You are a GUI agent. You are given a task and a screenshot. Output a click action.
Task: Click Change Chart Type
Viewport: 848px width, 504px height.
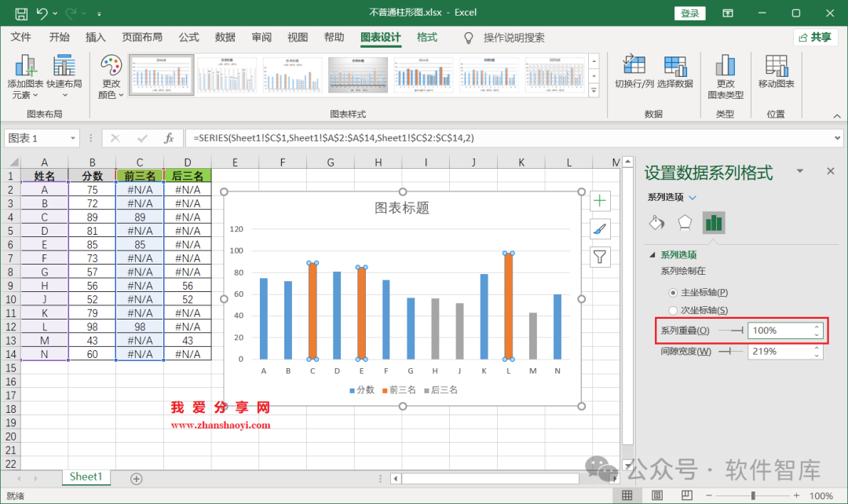click(726, 78)
